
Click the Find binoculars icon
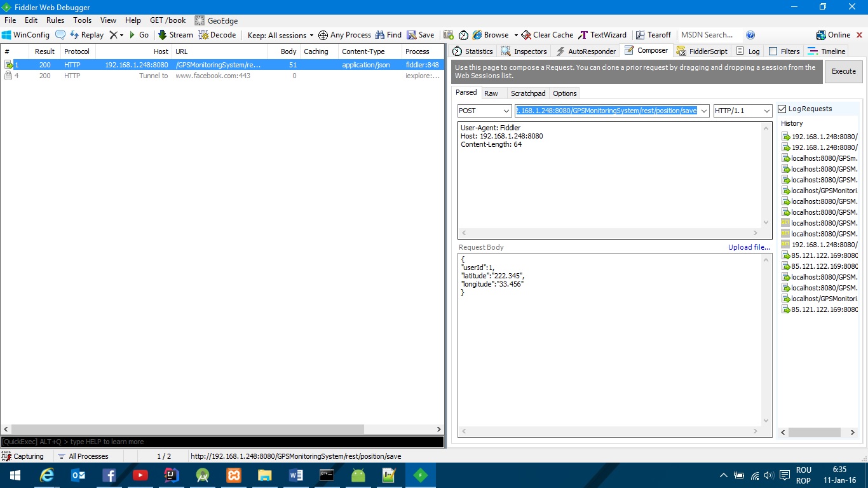(x=380, y=35)
